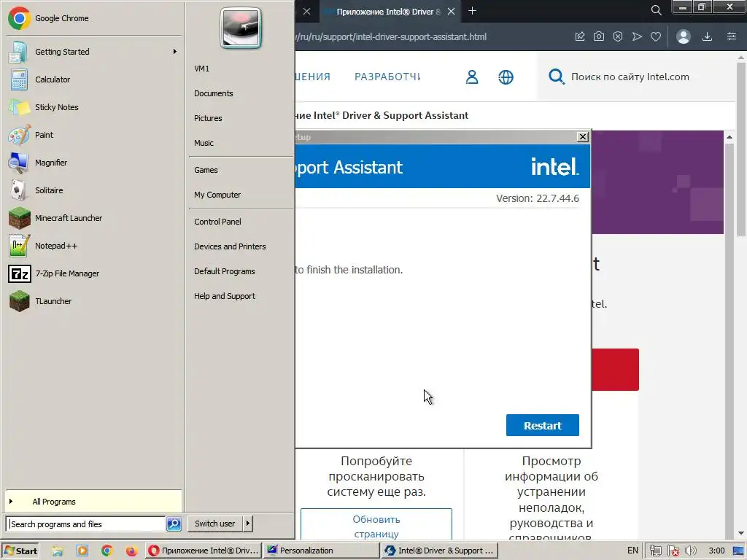747x560 pixels.
Task: Open Notepad++ from the Start menu
Action: [x=93, y=246]
